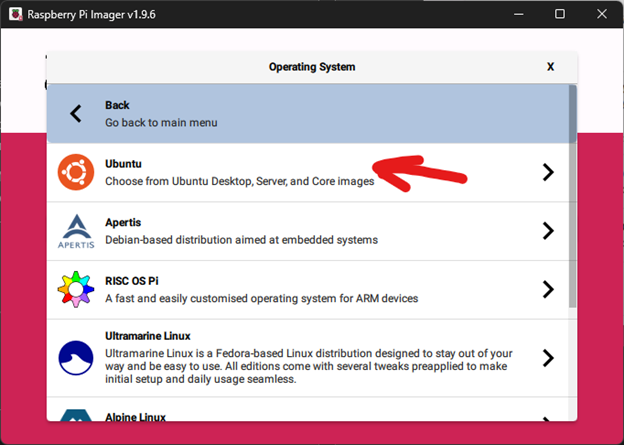
Task: Click 'Choose from Ubuntu Desktop, Server, and Core images'
Action: coord(240,182)
